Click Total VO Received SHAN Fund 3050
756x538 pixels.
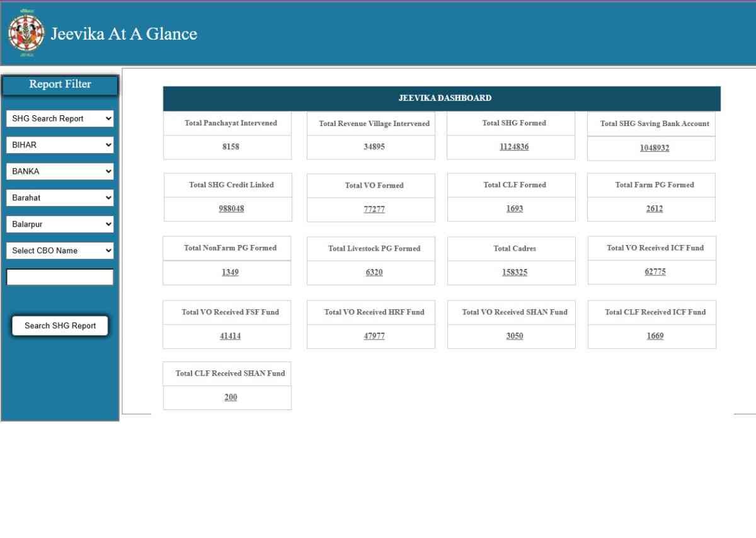(x=515, y=336)
